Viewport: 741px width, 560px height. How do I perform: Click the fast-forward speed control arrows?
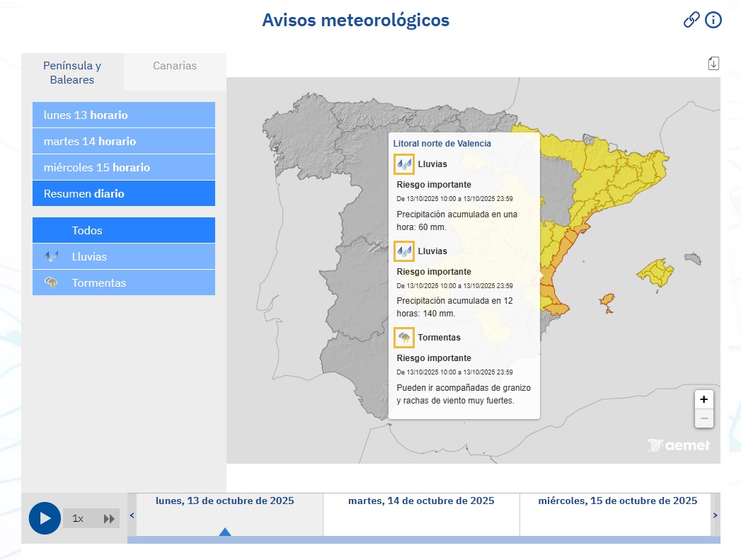[x=110, y=518]
